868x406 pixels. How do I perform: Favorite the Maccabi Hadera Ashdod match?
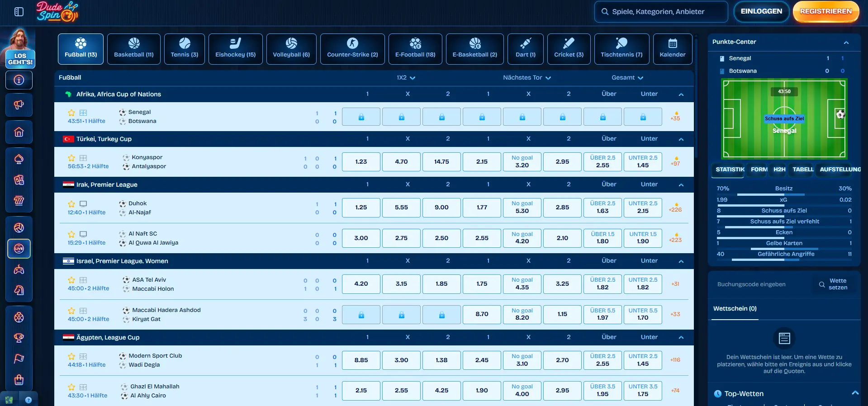click(71, 311)
